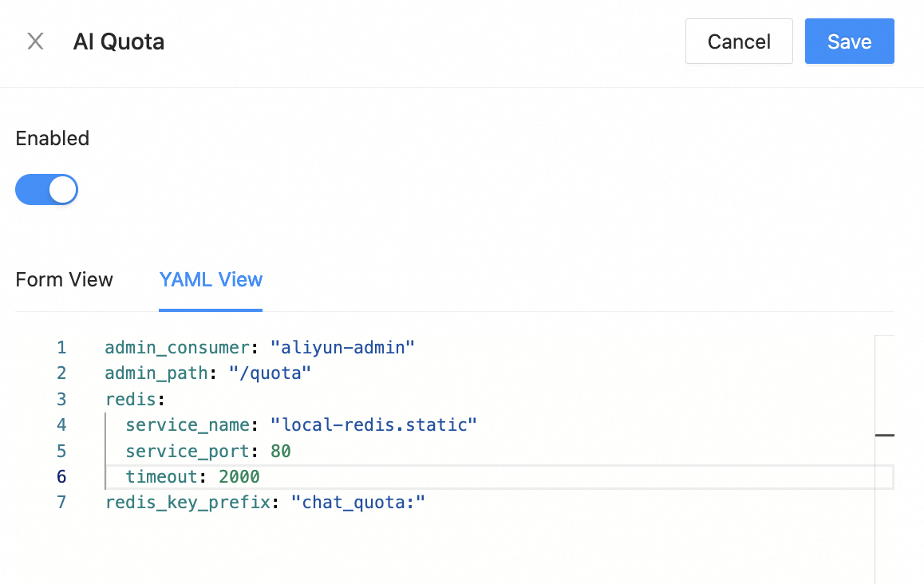Screen dimensions: 924x584
Task: Click line number 6 in editor gutter
Action: tap(61, 477)
